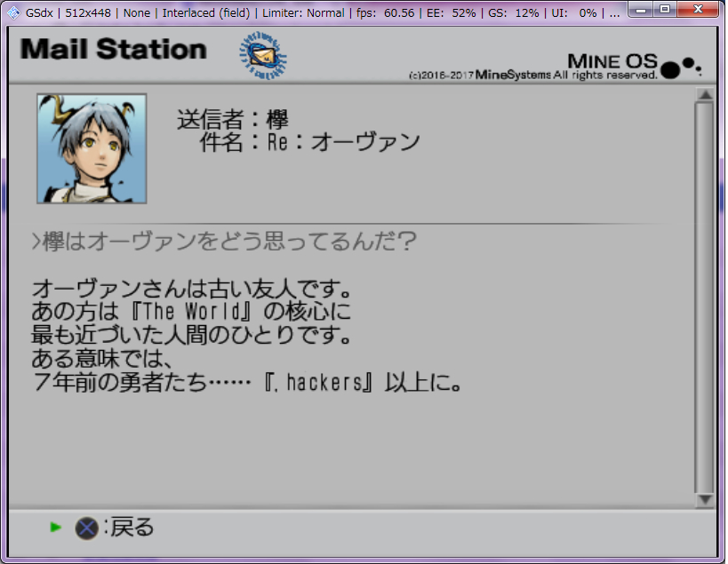Click the line containing 『The World』の核心に

191,312
